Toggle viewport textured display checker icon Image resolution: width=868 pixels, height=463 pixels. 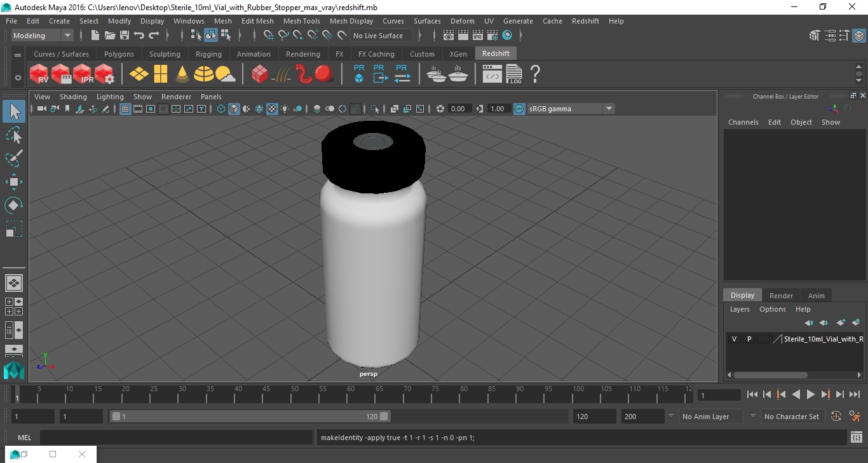click(x=272, y=109)
